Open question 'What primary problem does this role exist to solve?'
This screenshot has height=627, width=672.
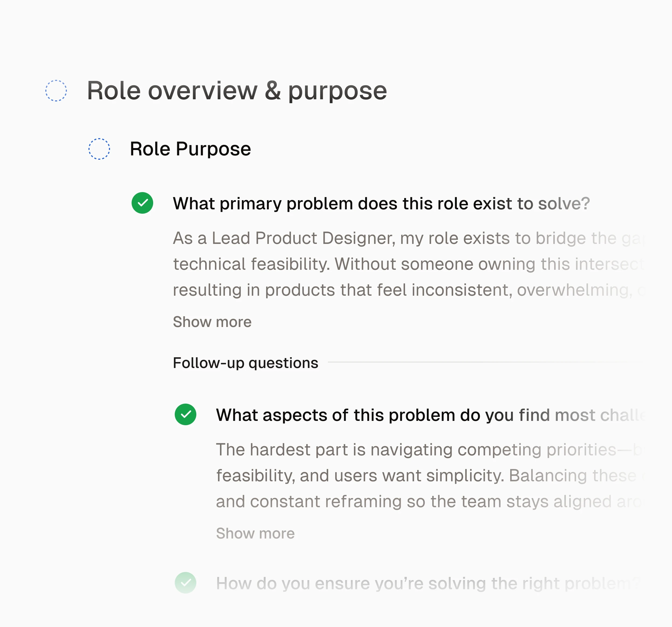click(381, 204)
